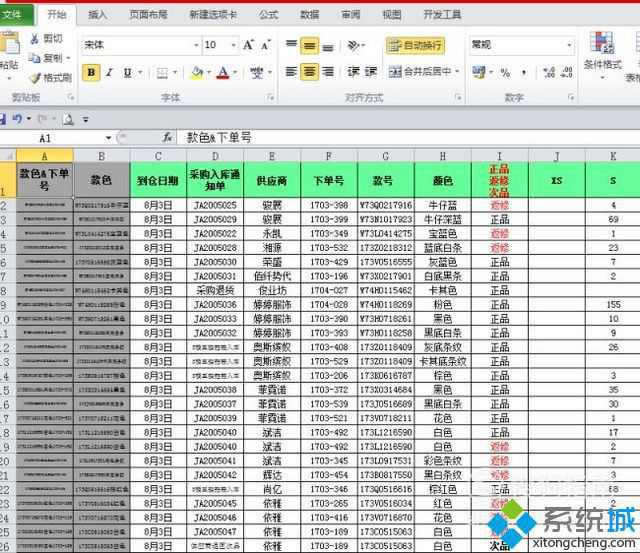The image size is (640, 553).
Task: Click print preview icon in quick access
Action: (68, 119)
